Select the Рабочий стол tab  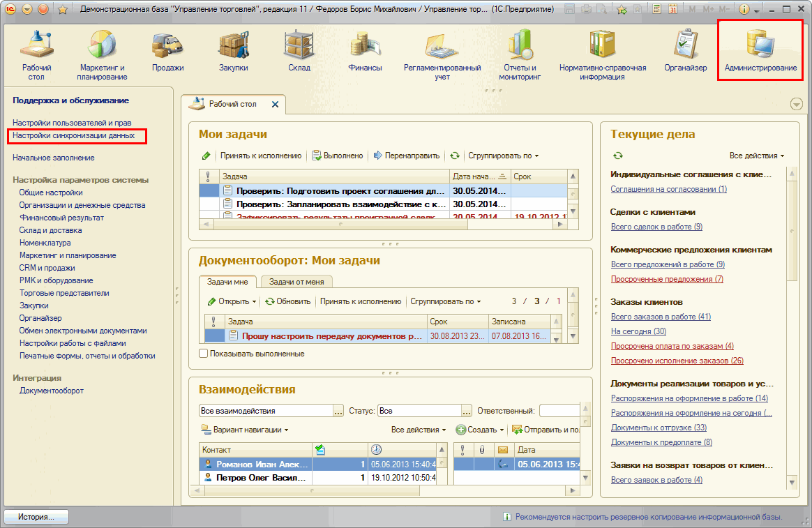(232, 104)
